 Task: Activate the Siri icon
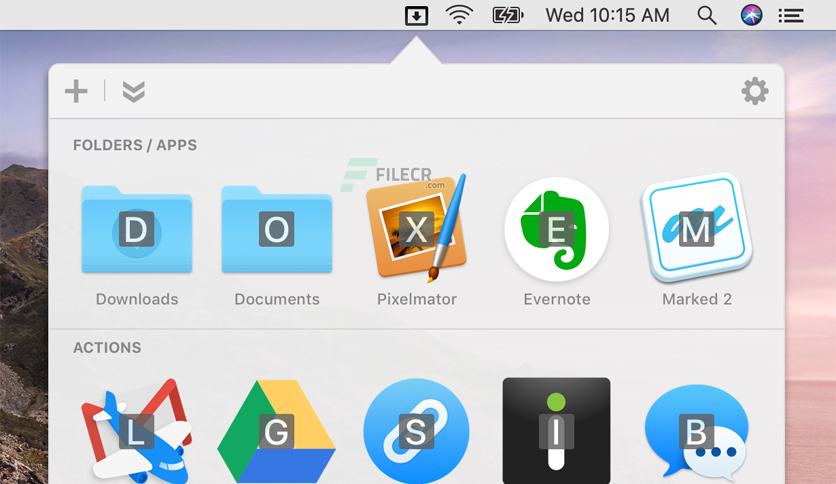point(751,15)
